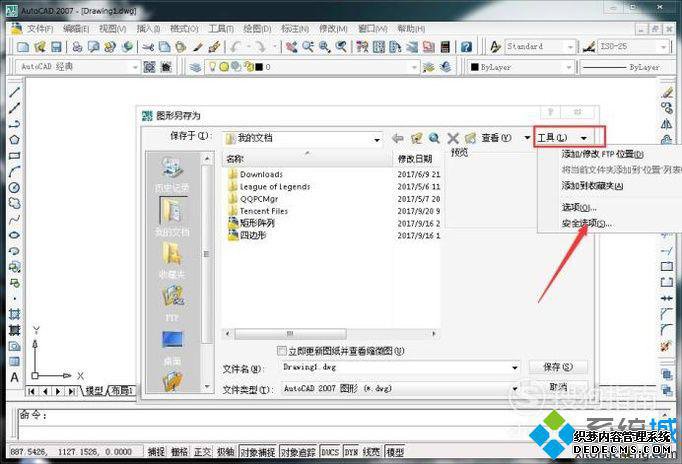Select the Polygon tool in Draw toolbar
Screen dimensions: 682x464
pos(14,140)
